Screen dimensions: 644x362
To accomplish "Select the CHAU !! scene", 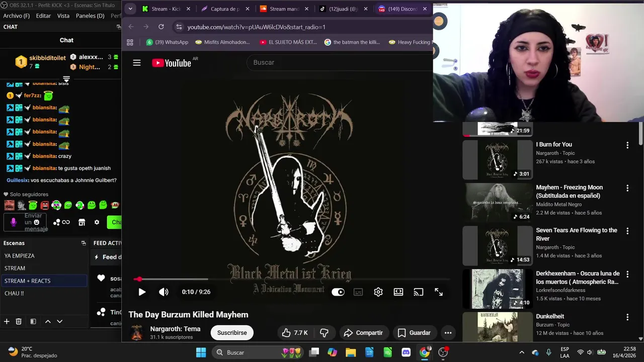I will (44, 294).
